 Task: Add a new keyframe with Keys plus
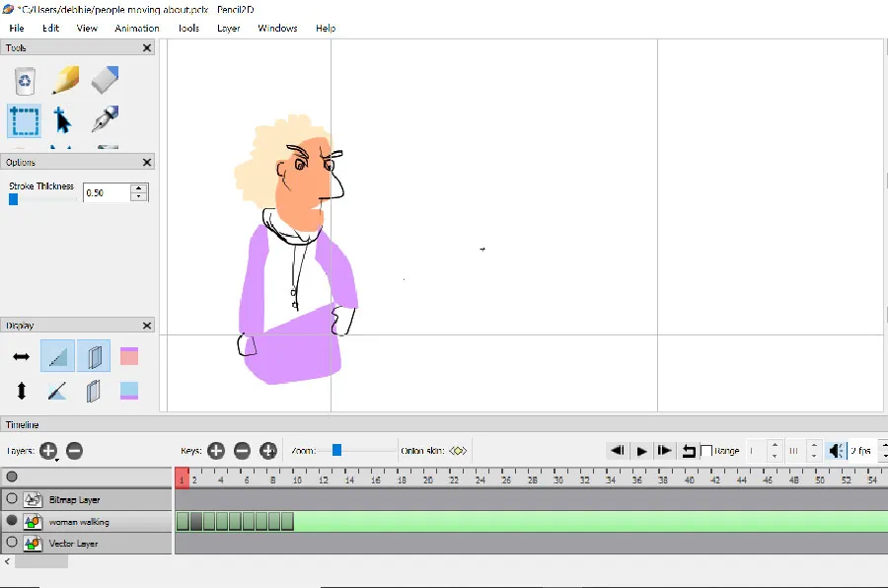pyautogui.click(x=216, y=451)
